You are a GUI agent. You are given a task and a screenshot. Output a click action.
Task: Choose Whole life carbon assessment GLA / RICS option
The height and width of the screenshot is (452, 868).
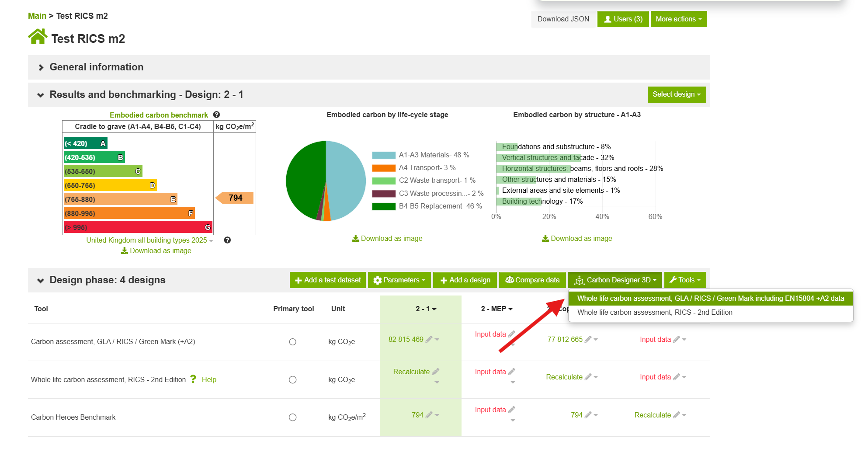click(711, 298)
